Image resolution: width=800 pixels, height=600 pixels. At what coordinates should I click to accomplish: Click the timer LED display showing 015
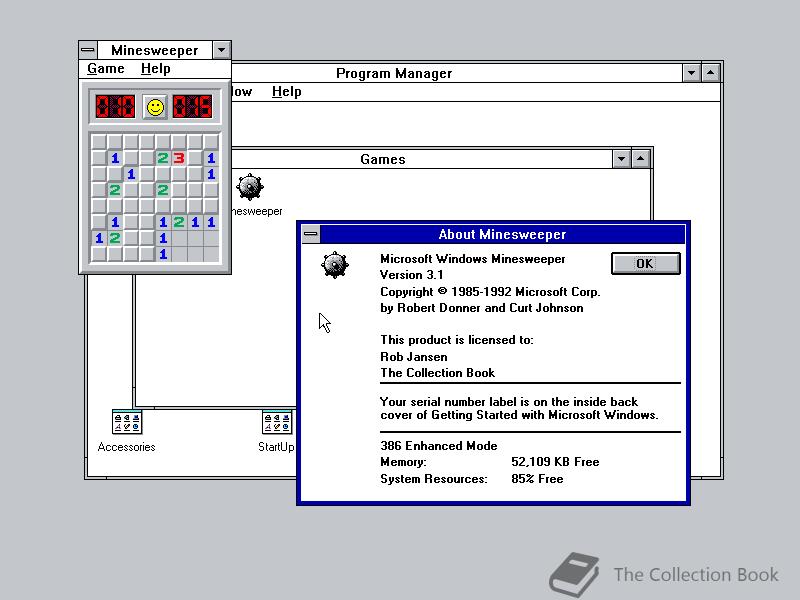pos(192,107)
